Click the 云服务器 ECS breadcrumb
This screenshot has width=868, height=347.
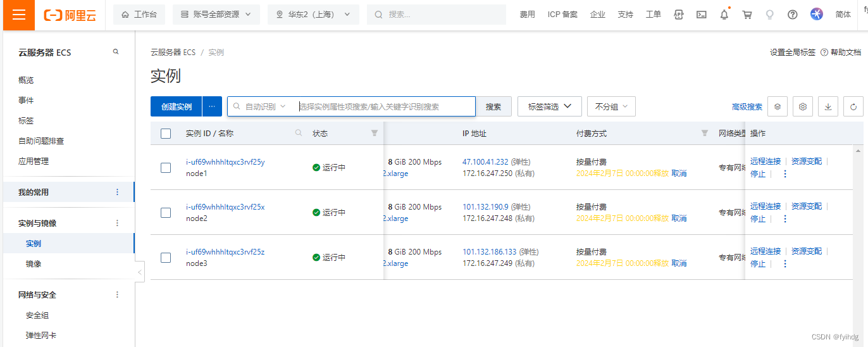[173, 52]
